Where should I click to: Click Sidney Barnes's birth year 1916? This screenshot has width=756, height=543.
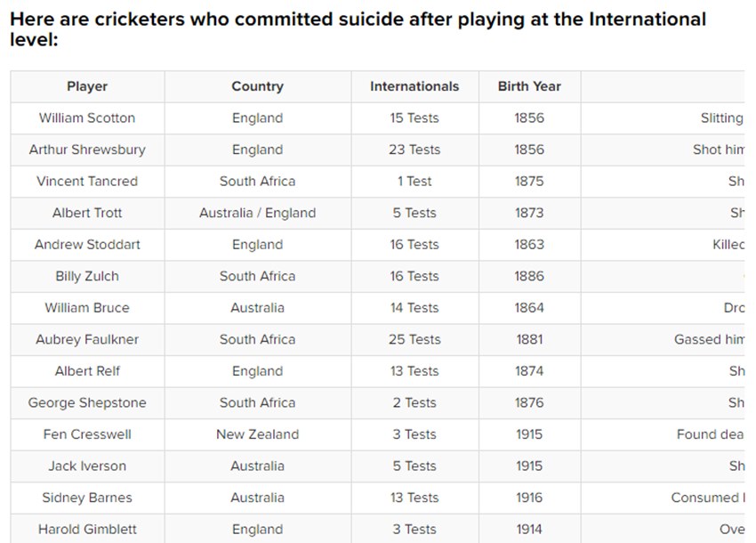(x=529, y=498)
